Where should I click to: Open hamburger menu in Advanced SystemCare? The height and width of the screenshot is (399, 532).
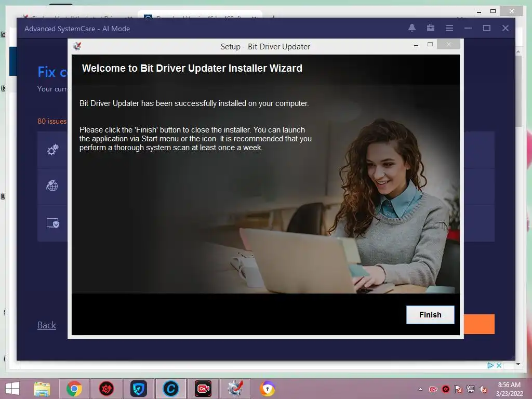[x=449, y=28]
